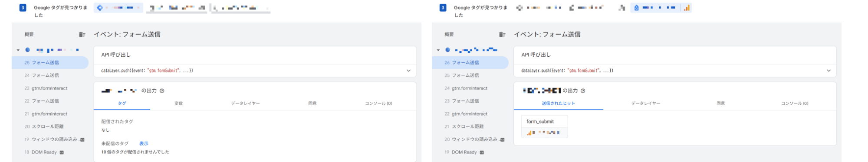The image size is (868, 162).
Task: Switch to タグ tab
Action: pyautogui.click(x=122, y=104)
